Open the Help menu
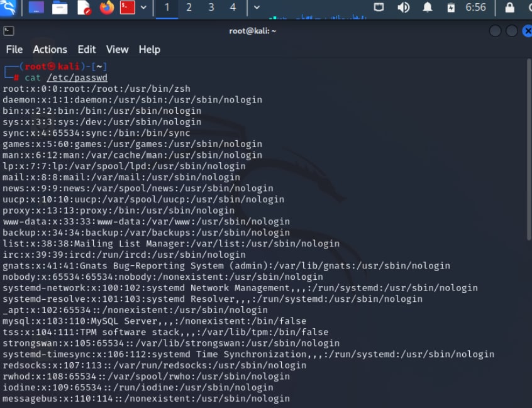This screenshot has width=532, height=408. 149,50
